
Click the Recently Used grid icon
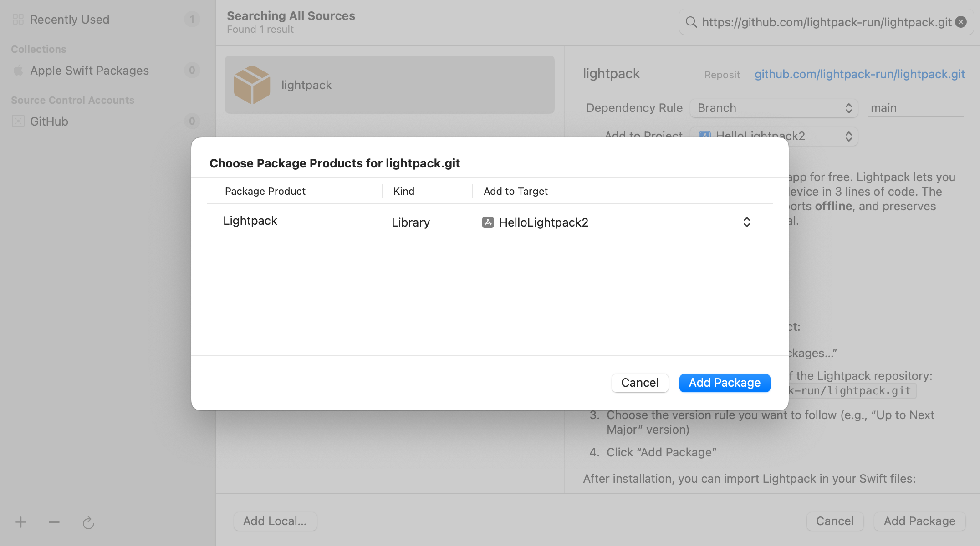(x=18, y=20)
